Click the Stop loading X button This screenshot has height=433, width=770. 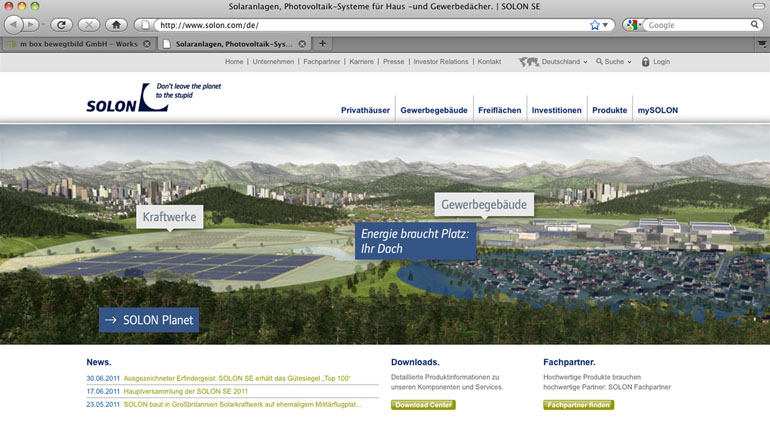point(89,25)
